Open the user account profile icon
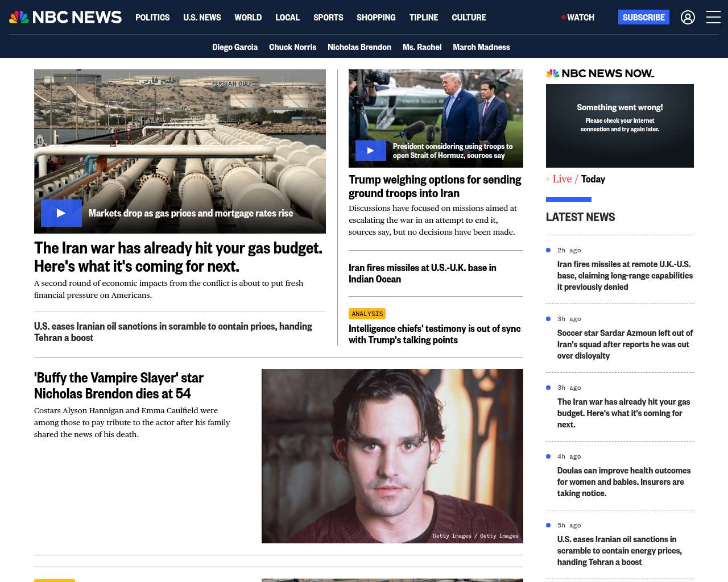The height and width of the screenshot is (582, 728). pos(688,18)
